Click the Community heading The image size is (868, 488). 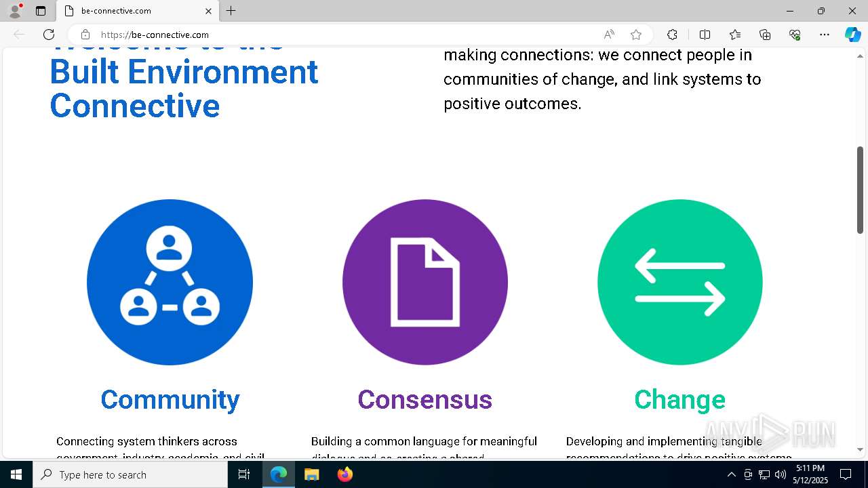pyautogui.click(x=170, y=399)
